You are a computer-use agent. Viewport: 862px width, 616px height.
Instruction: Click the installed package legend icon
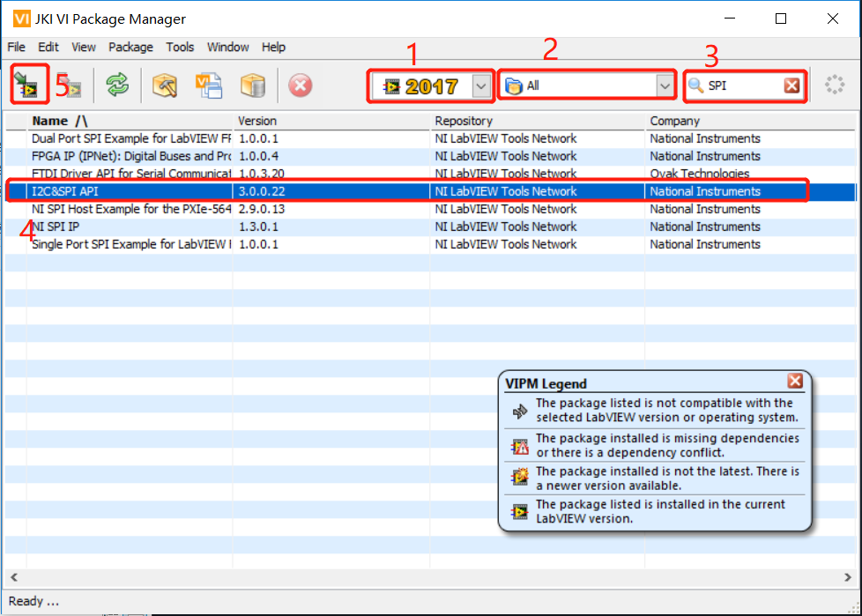[519, 512]
